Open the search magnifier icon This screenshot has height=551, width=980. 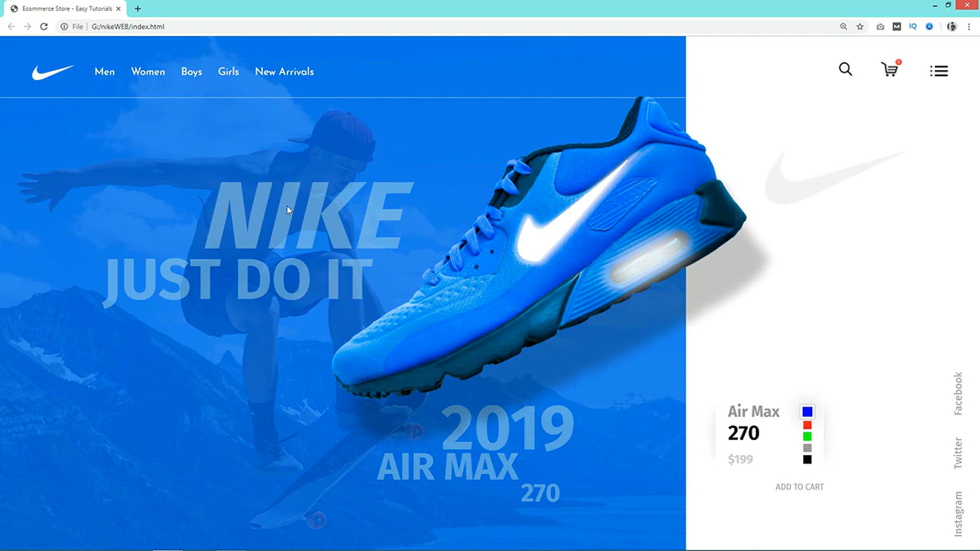(x=845, y=69)
